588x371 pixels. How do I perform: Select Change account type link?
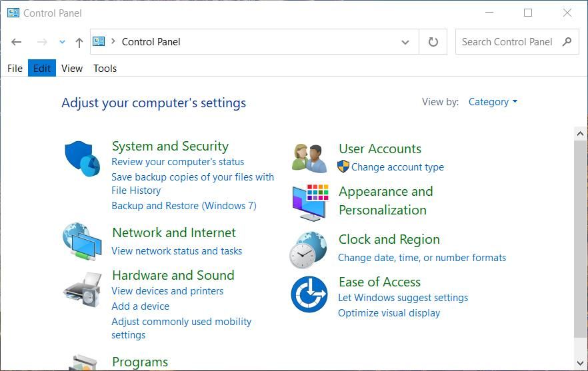pos(397,167)
